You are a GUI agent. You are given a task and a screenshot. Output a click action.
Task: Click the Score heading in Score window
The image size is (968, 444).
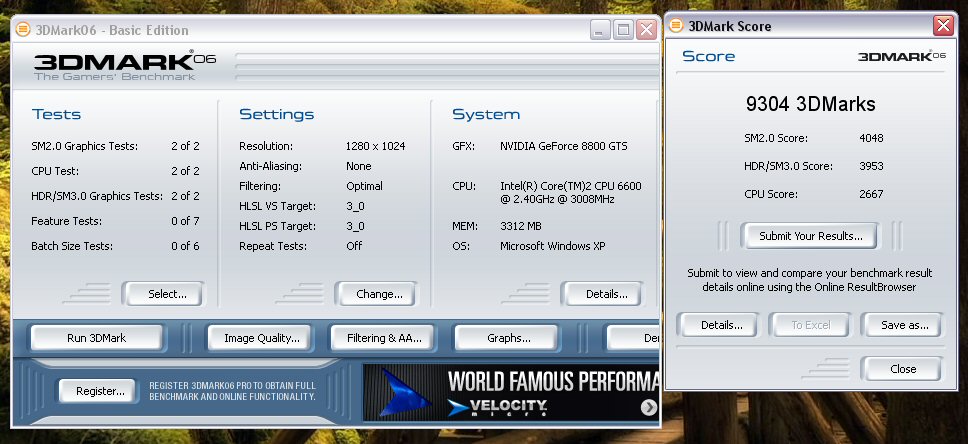[708, 56]
